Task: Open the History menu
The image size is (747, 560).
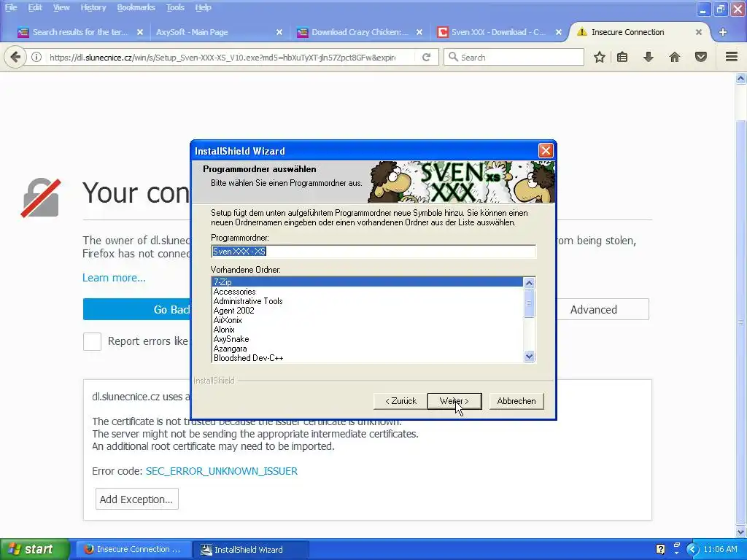Action: [x=93, y=7]
